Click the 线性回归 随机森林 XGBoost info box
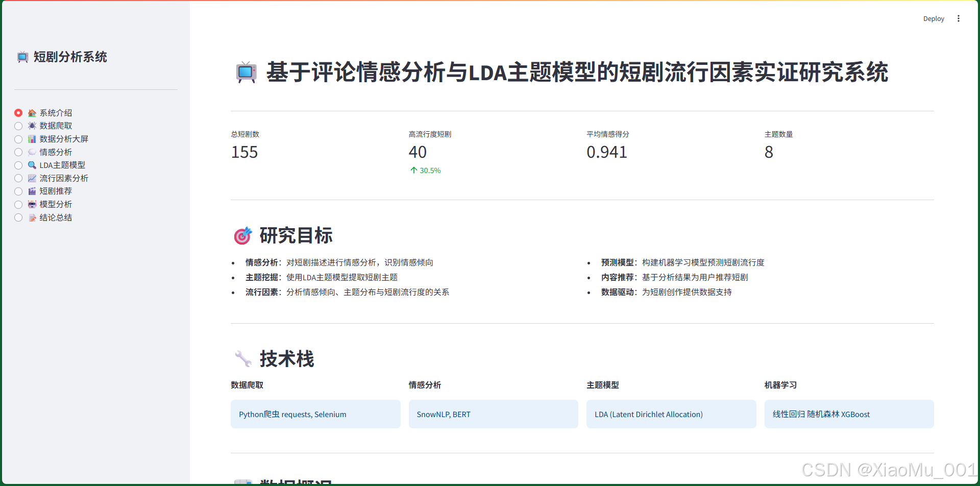This screenshot has width=980, height=486. pos(849,414)
